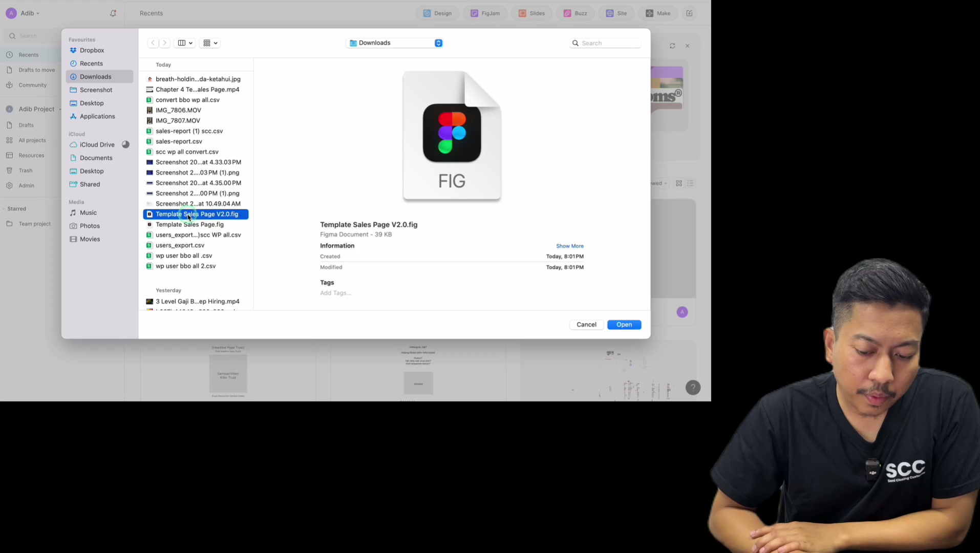Open the Buzz tab in Figma
Viewport: 980px width, 553px height.
[x=576, y=13]
